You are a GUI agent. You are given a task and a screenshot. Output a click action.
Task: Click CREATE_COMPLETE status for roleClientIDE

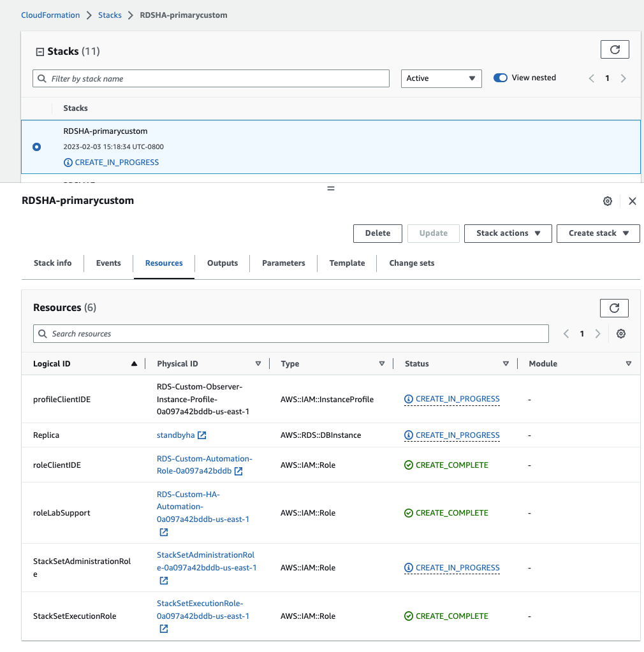452,465
